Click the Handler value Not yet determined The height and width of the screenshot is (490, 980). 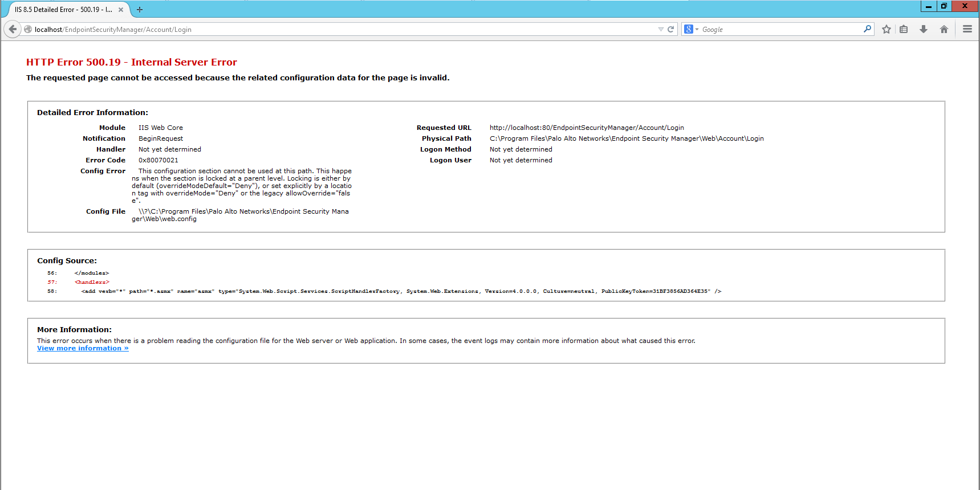[x=170, y=149]
